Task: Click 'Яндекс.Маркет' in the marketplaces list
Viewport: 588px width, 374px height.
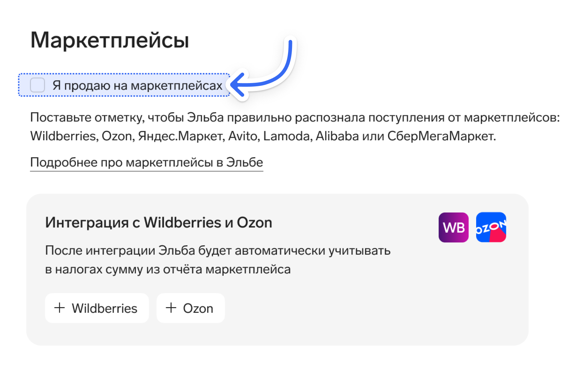Action: (x=182, y=136)
